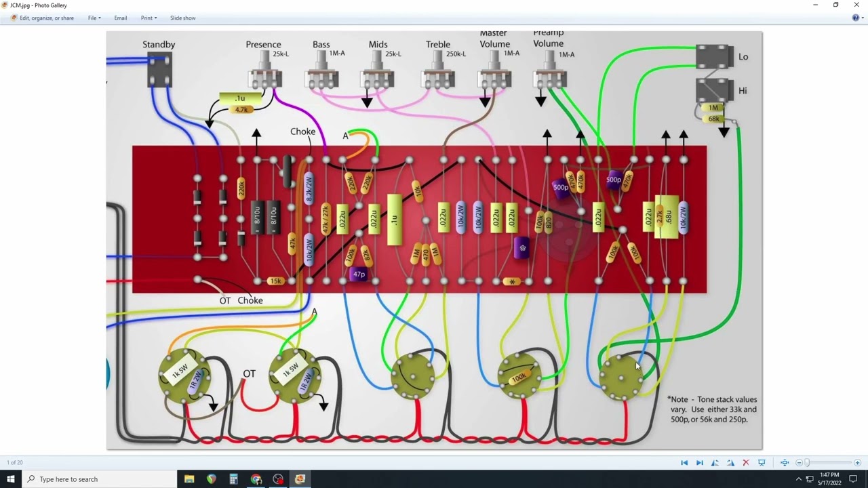
Task: Click the Lo input jack label
Action: point(743,57)
